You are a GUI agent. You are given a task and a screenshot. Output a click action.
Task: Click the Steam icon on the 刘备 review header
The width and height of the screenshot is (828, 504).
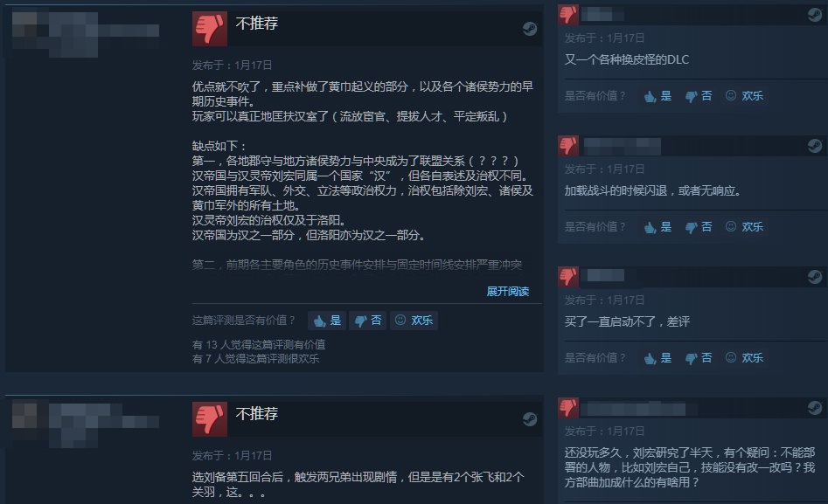click(530, 419)
